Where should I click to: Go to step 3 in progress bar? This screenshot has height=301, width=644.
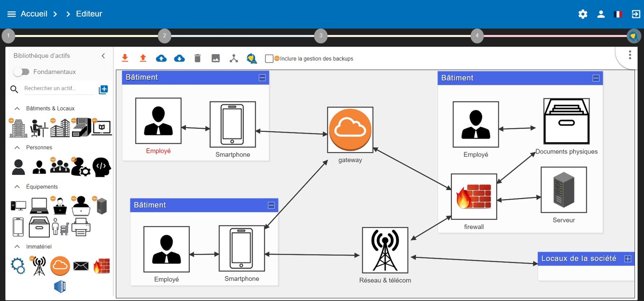pyautogui.click(x=321, y=36)
